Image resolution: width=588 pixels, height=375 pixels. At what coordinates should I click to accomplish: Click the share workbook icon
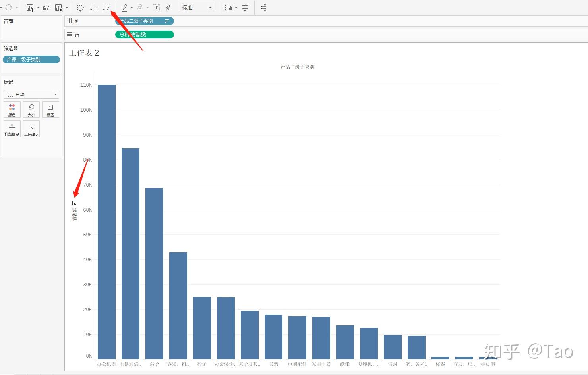click(x=263, y=8)
